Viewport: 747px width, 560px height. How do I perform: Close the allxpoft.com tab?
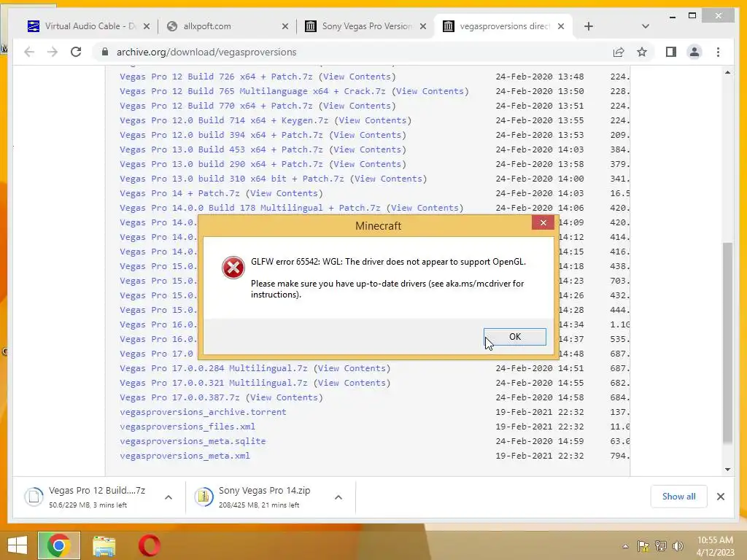(285, 26)
